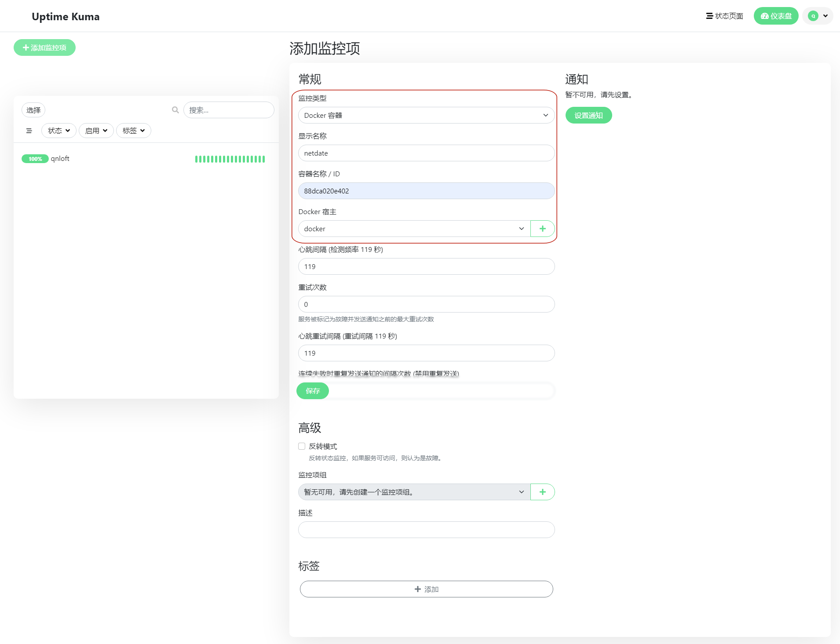Expand the 启用 active filter dropdown
The width and height of the screenshot is (840, 644).
point(96,131)
